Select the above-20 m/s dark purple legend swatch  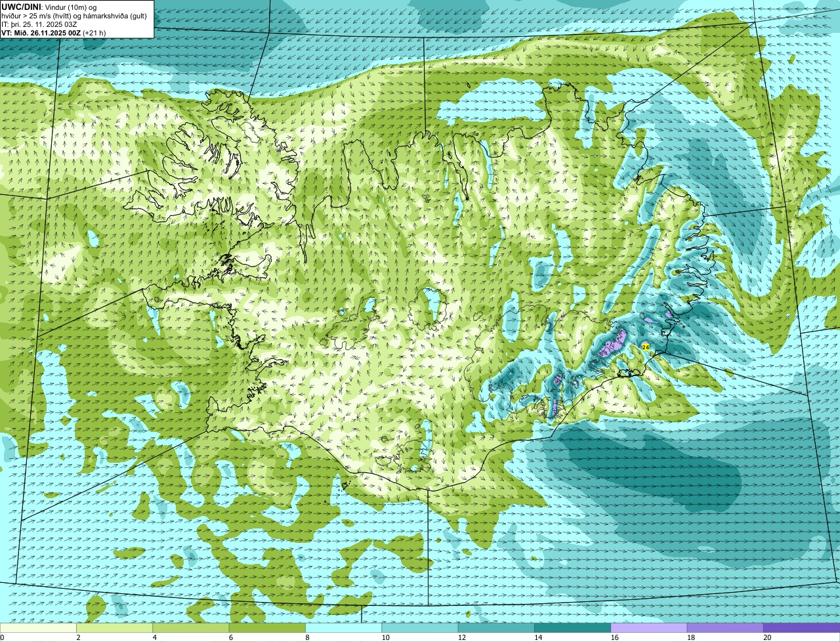tap(802, 628)
